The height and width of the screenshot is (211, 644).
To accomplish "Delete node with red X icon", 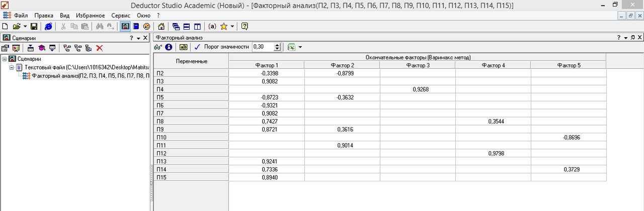I will tap(100, 48).
